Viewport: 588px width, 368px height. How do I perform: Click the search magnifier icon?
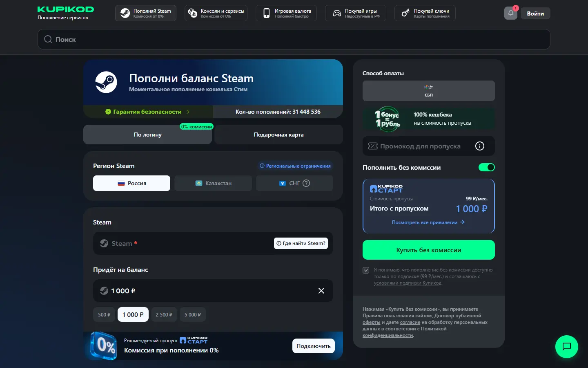[x=48, y=39]
